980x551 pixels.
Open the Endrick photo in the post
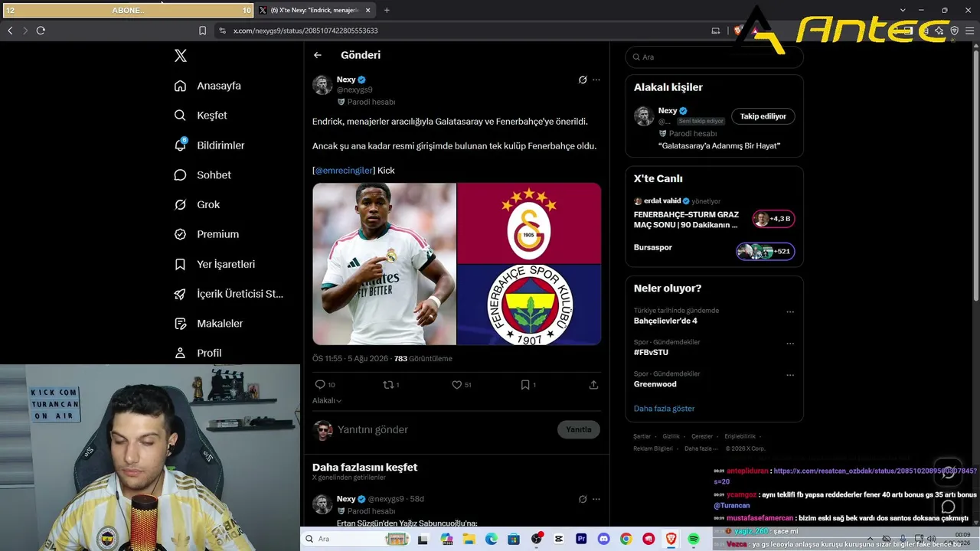[x=384, y=264]
